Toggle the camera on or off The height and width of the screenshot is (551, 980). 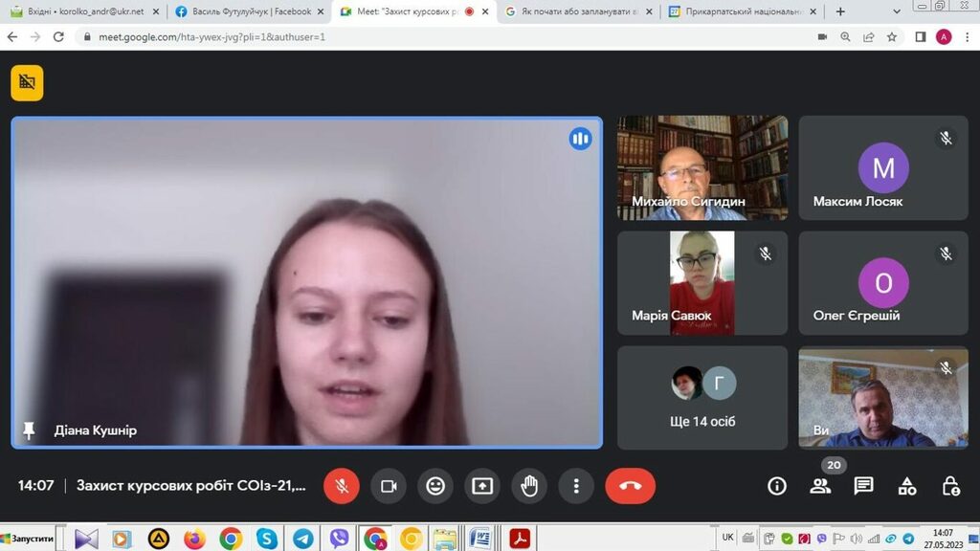tap(389, 486)
